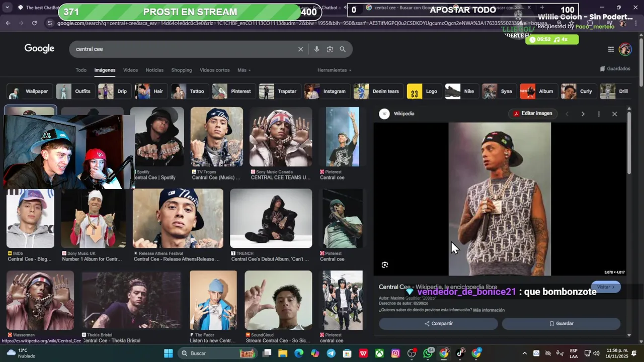The height and width of the screenshot is (362, 644).
Task: Open WPS Office from the taskbar
Action: coord(363,353)
